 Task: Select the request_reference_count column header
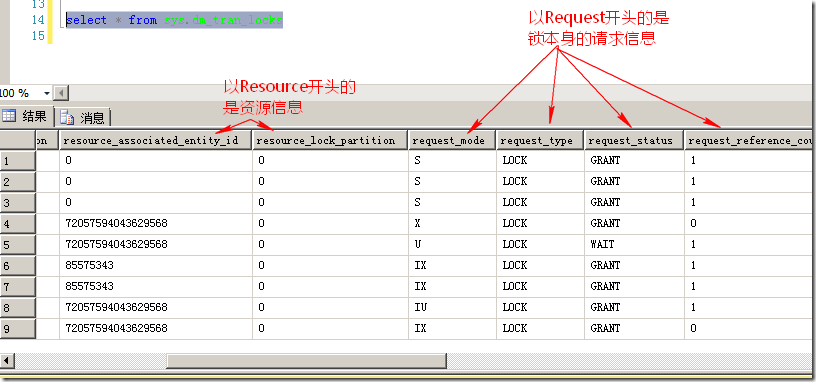(750, 141)
